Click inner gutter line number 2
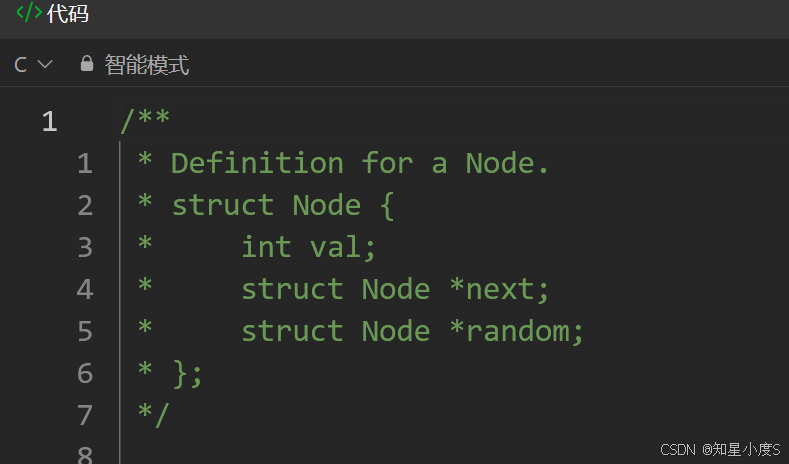This screenshot has height=464, width=789. coord(85,205)
